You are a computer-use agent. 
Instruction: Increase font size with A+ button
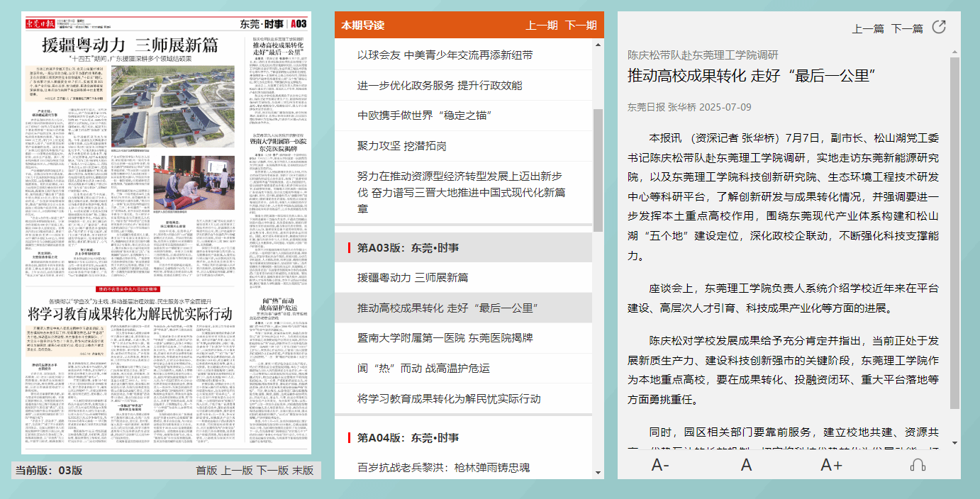[831, 465]
